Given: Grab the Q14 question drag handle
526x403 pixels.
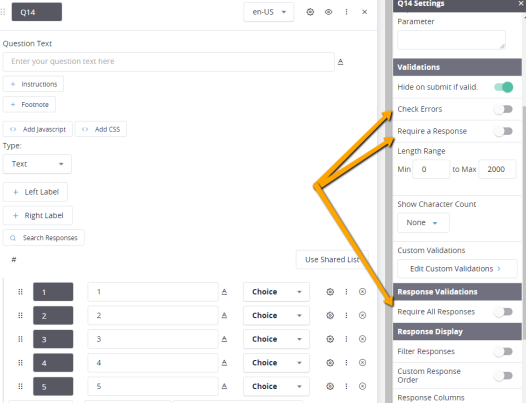Looking at the screenshot, I should coord(3,12).
